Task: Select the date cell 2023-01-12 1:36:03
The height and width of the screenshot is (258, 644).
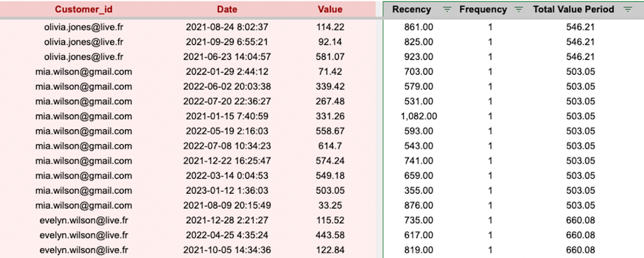Action: pos(227,190)
